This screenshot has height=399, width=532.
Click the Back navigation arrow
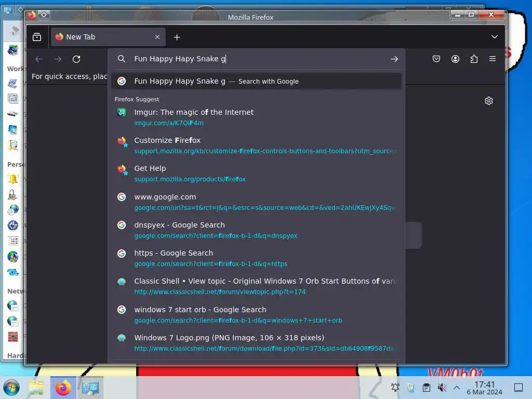coord(39,59)
